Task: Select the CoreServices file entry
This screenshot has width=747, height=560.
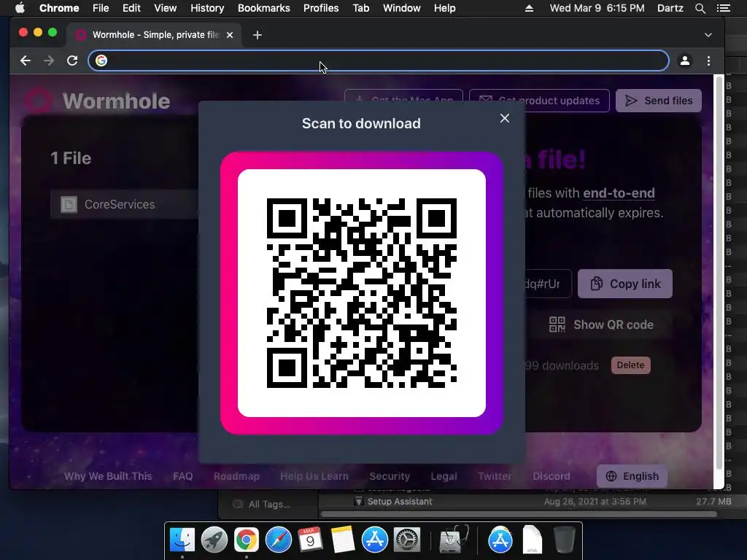Action: click(x=125, y=204)
